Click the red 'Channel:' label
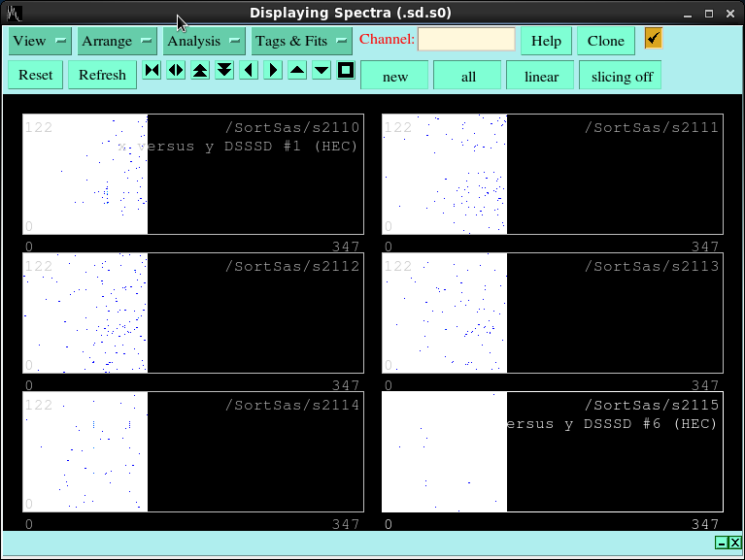This screenshot has height=560, width=745. [x=387, y=39]
